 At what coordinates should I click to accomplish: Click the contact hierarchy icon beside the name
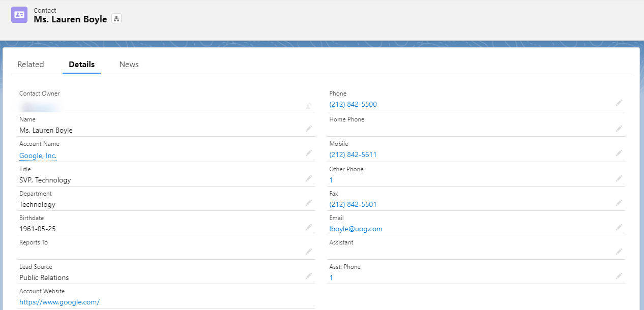(x=116, y=19)
